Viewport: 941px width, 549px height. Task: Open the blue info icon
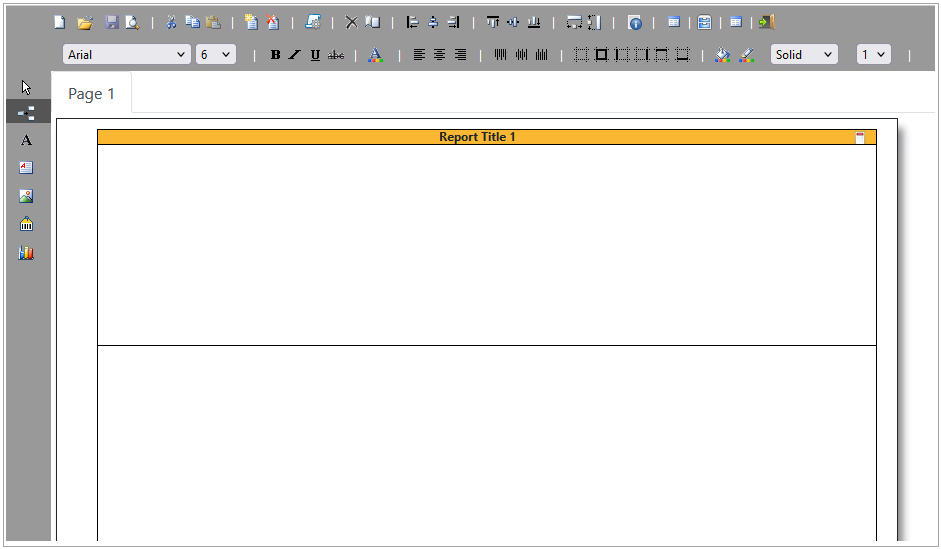tap(635, 23)
